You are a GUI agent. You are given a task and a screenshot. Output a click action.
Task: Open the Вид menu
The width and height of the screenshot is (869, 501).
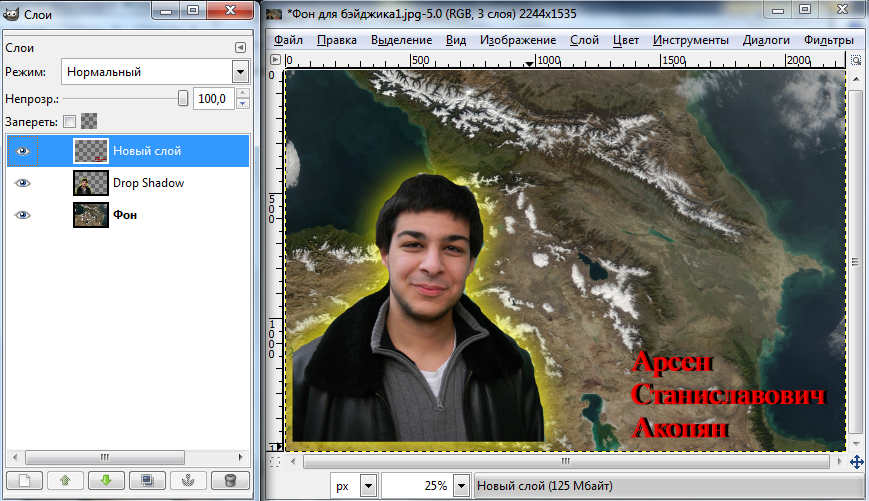point(456,40)
